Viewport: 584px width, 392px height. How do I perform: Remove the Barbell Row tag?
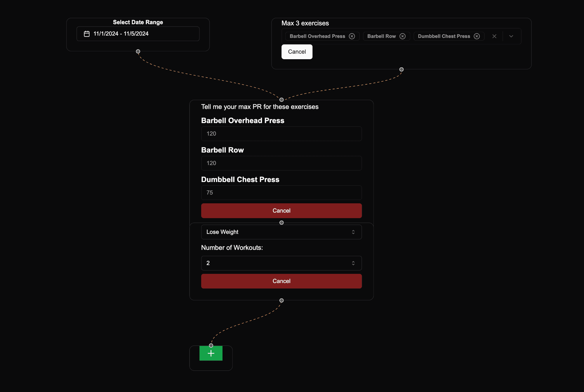[402, 36]
